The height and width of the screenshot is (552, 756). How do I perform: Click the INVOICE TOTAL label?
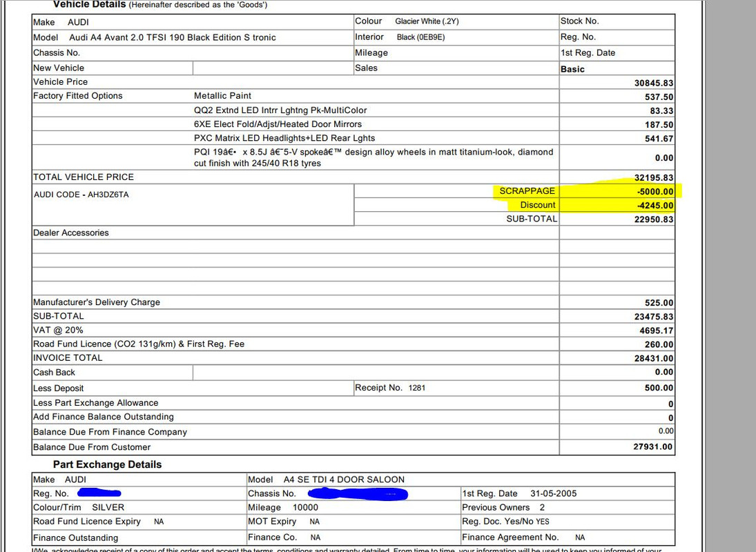[x=68, y=358]
